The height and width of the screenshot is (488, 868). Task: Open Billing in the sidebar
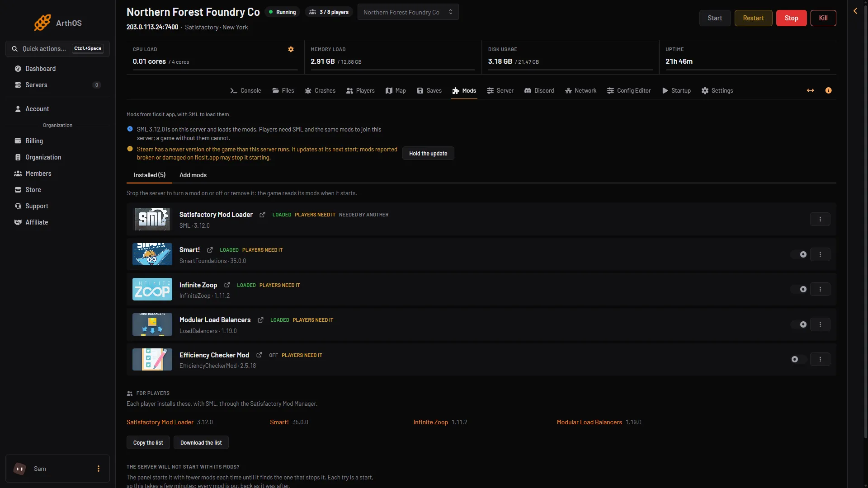57,141
